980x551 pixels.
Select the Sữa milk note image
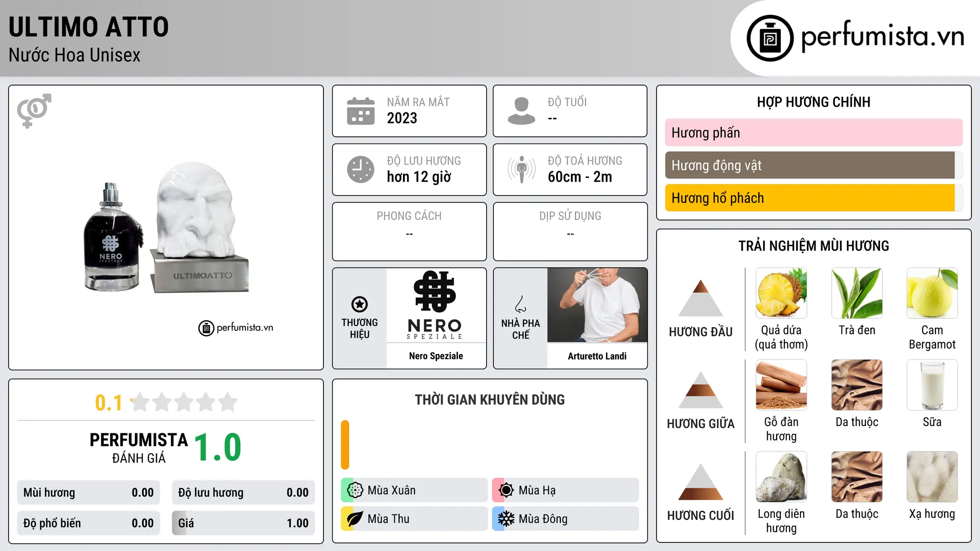[932, 385]
